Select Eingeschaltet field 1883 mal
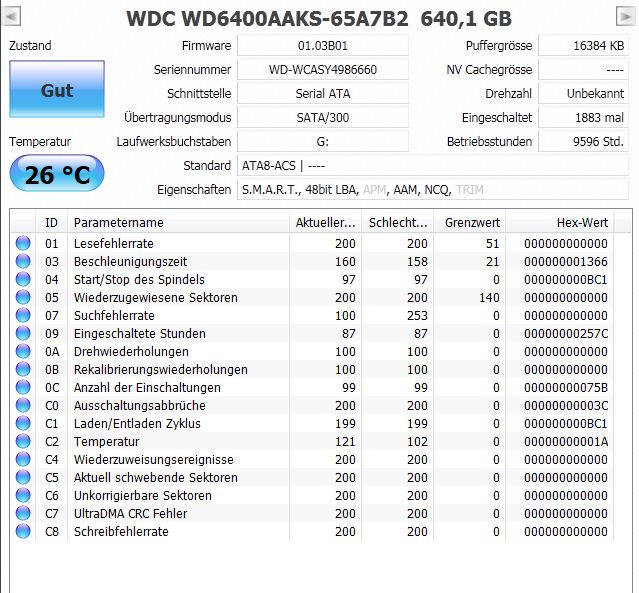The width and height of the screenshot is (639, 593). pyautogui.click(x=583, y=117)
